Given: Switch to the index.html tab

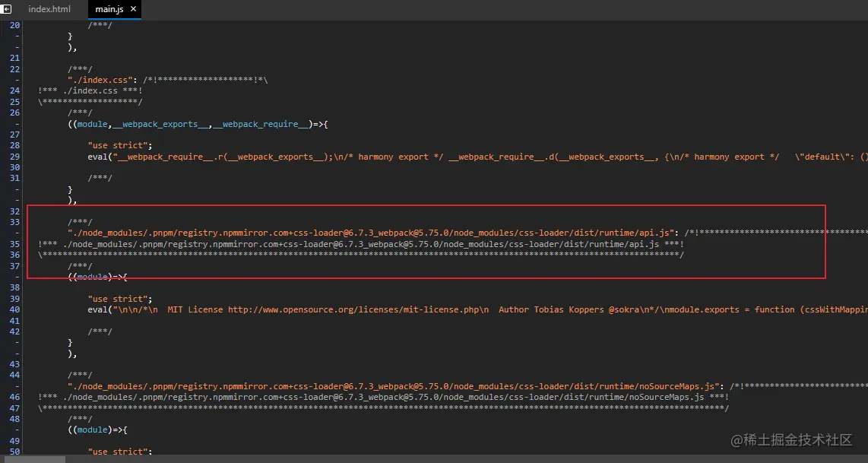Looking at the screenshot, I should tap(49, 9).
